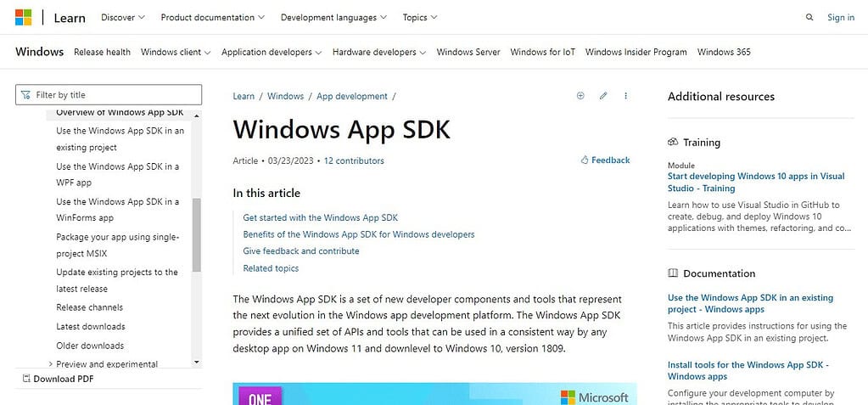Image resolution: width=868 pixels, height=405 pixels.
Task: Expand the Product documentation dropdown
Action: coord(213,17)
